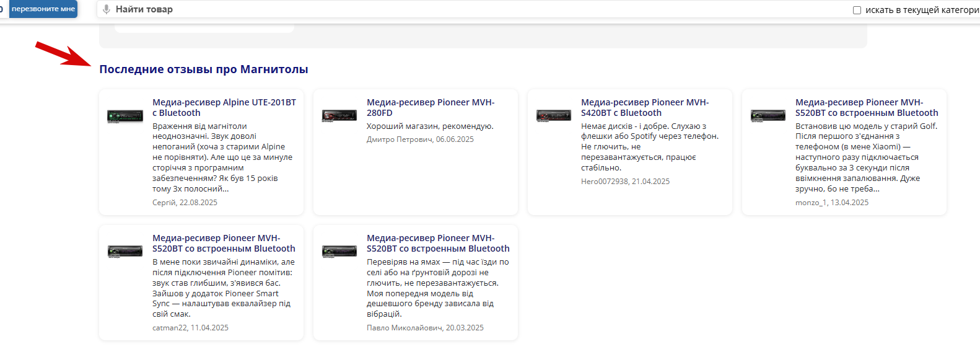Image resolution: width=980 pixels, height=357 pixels.
Task: Click the microphone voice search icon
Action: point(107,9)
